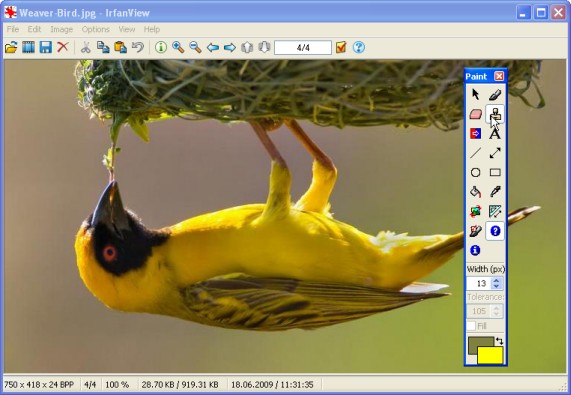
Task: Open the File menu
Action: tap(13, 29)
